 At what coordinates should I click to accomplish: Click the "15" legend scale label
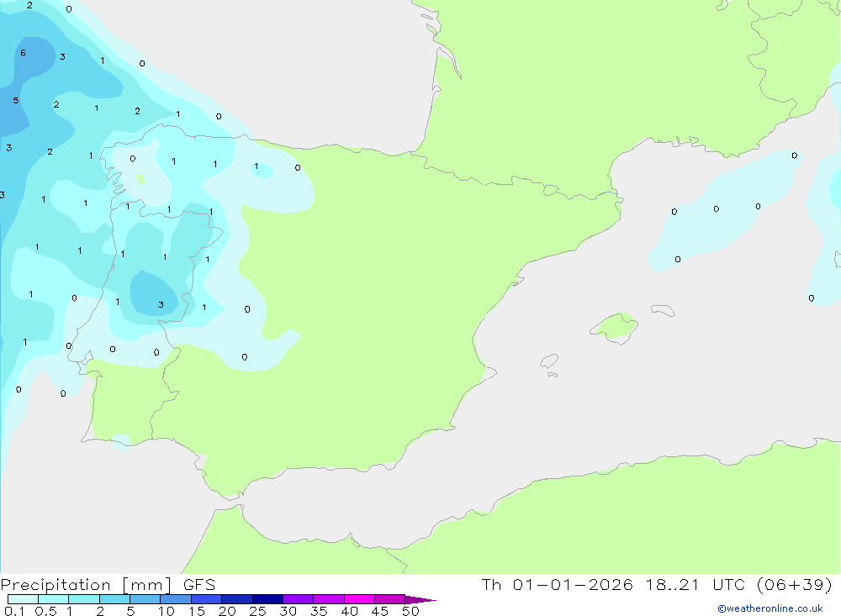(x=197, y=611)
